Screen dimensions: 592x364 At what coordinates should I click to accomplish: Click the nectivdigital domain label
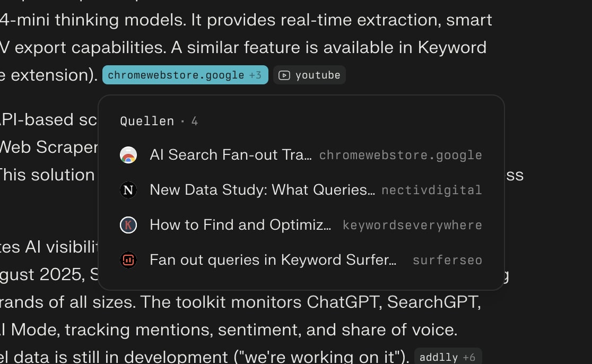point(431,190)
